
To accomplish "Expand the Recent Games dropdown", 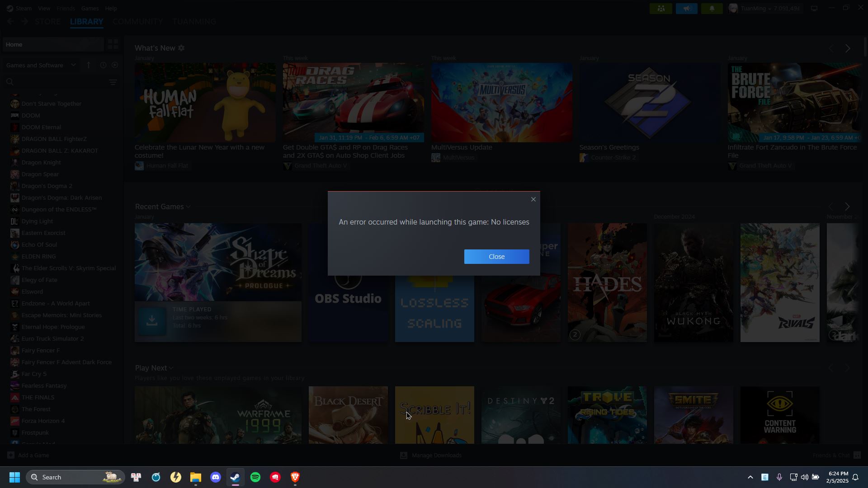I will coord(188,207).
